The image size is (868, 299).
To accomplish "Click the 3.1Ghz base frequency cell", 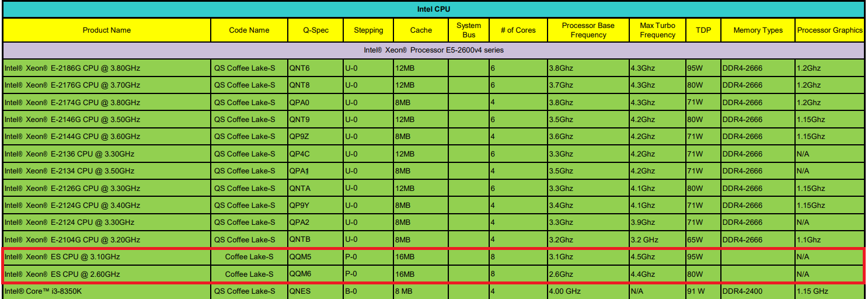I will [588, 256].
